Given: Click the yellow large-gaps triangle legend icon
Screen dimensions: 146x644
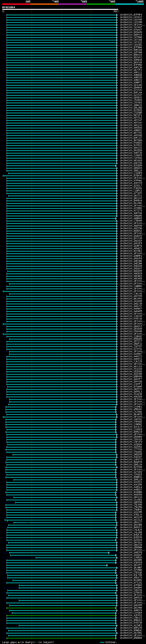Looking at the screenshot, I should coord(19,642).
